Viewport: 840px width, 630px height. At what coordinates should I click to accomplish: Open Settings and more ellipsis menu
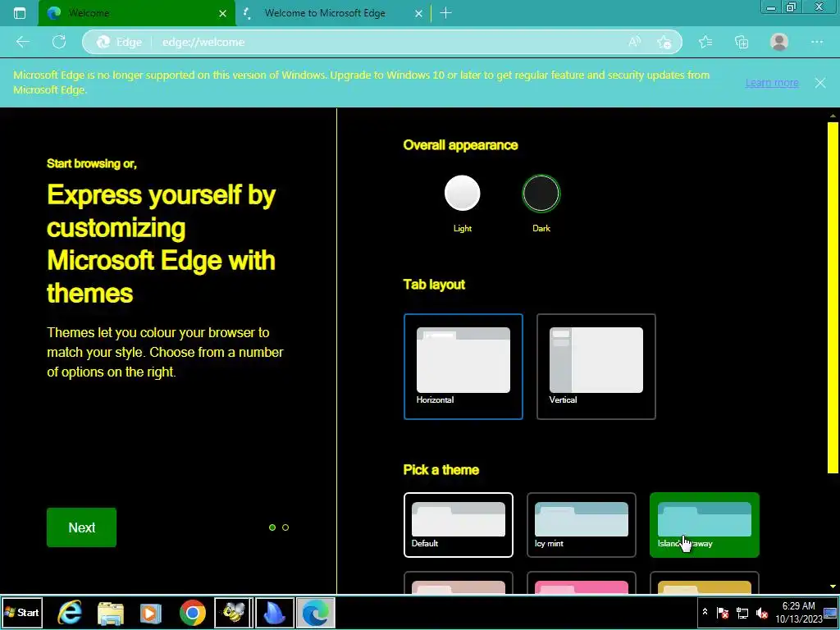(x=817, y=42)
